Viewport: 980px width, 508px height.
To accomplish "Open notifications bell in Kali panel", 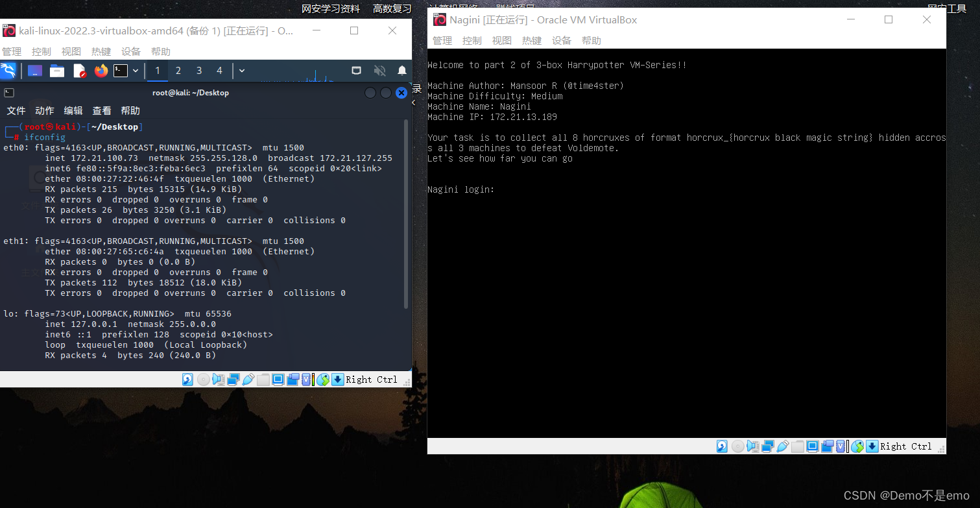I will coord(402,71).
